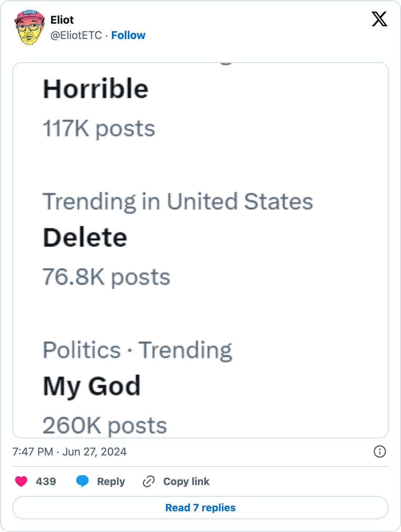Screen dimensions: 401x532
Task: Click the Delete trending topic
Action: 85,238
